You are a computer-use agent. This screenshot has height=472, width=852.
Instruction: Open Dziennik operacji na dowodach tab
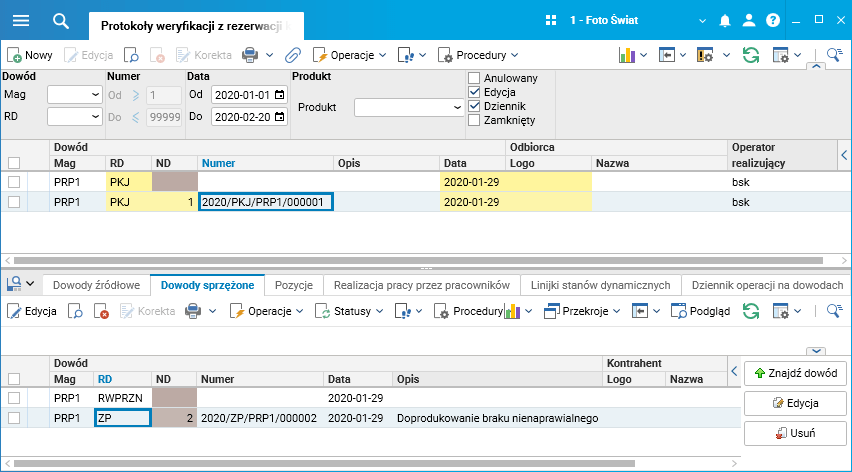767,285
